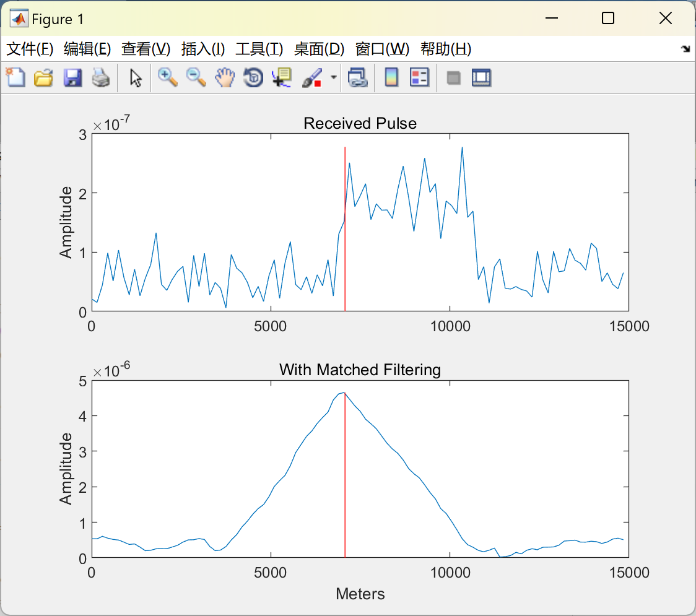Viewport: 696px width, 616px height.
Task: Click the "With Matched Filtering" plot title
Action: (360, 370)
